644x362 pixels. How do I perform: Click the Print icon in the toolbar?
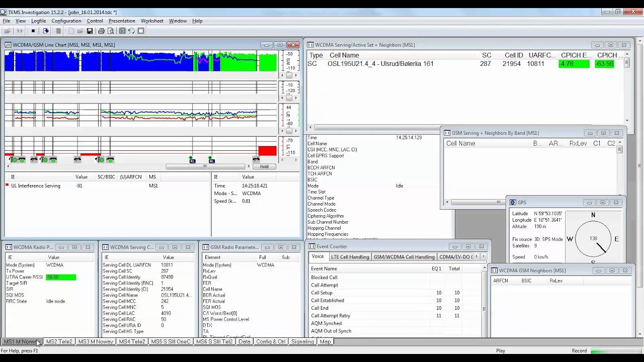tap(101, 31)
